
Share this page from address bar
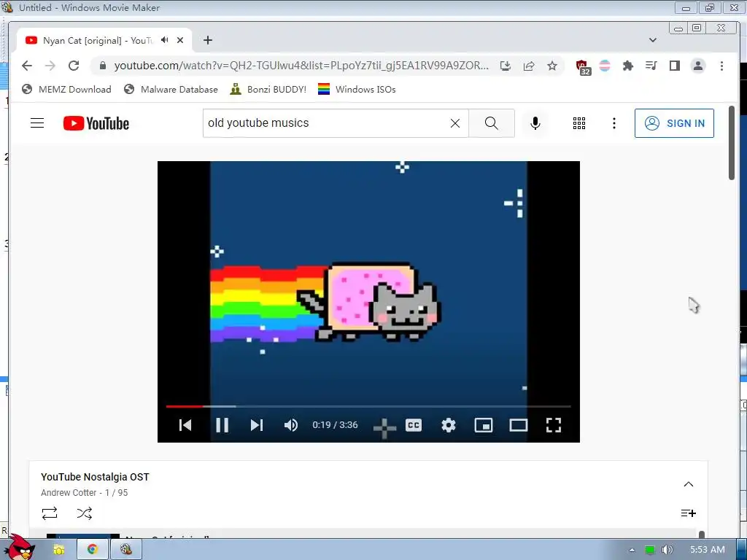529,66
